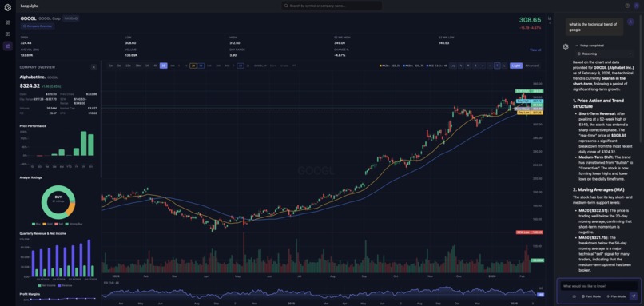644x306 pixels.
Task: Focus the symbol or company search field
Action: pos(332,6)
